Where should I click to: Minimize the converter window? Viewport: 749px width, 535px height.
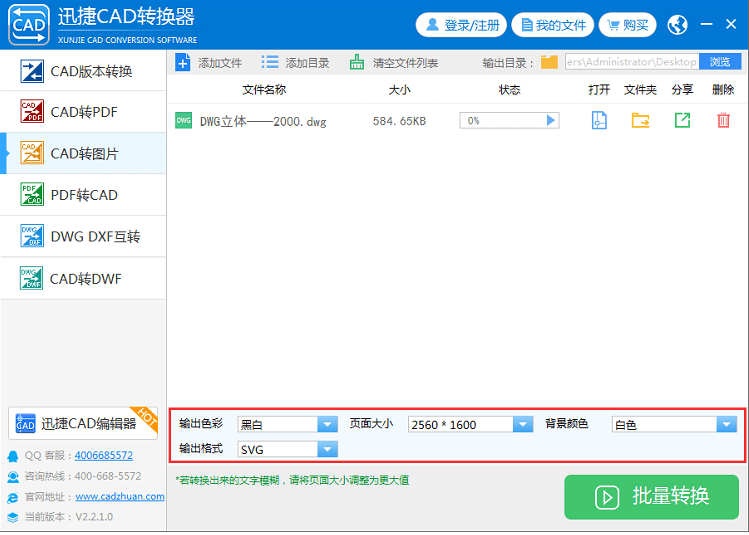point(706,24)
